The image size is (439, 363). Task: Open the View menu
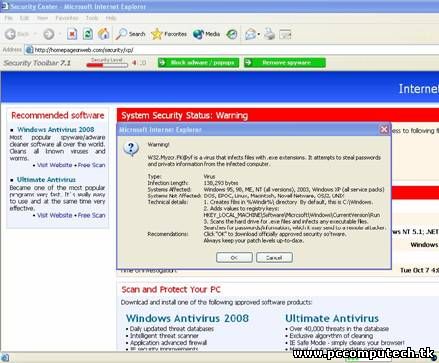click(x=42, y=18)
